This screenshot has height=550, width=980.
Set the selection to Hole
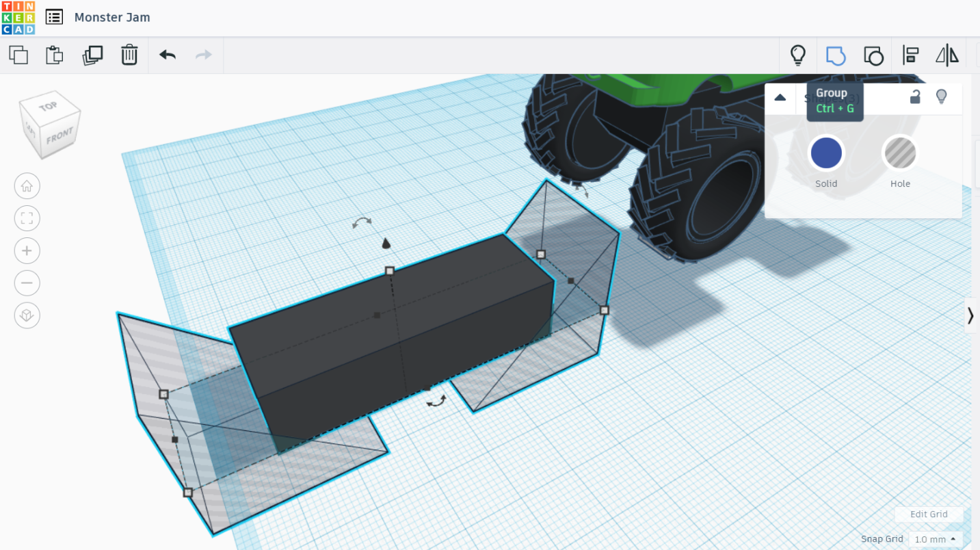[900, 153]
